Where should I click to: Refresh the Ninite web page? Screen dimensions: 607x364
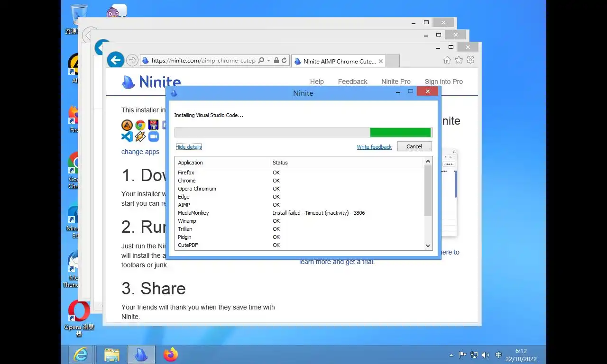(x=284, y=61)
